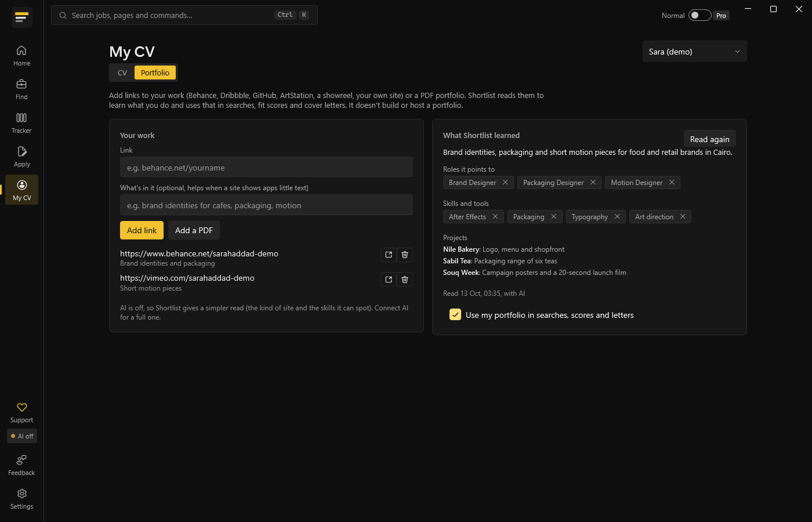The width and height of the screenshot is (812, 522).
Task: Click the Shortlist app logo
Action: [21, 17]
